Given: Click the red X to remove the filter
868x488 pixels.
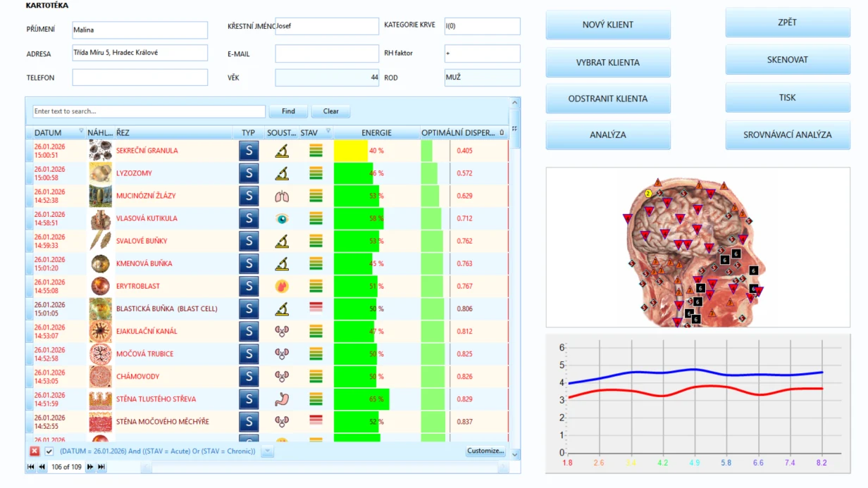Looking at the screenshot, I should pyautogui.click(x=35, y=451).
